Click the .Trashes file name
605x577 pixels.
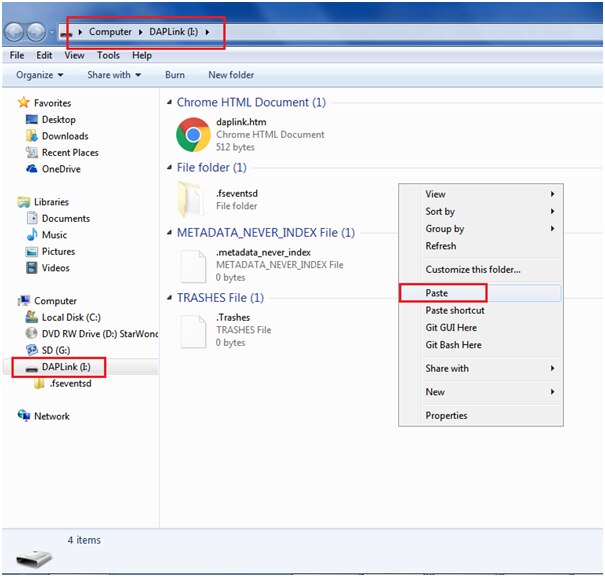[x=233, y=317]
